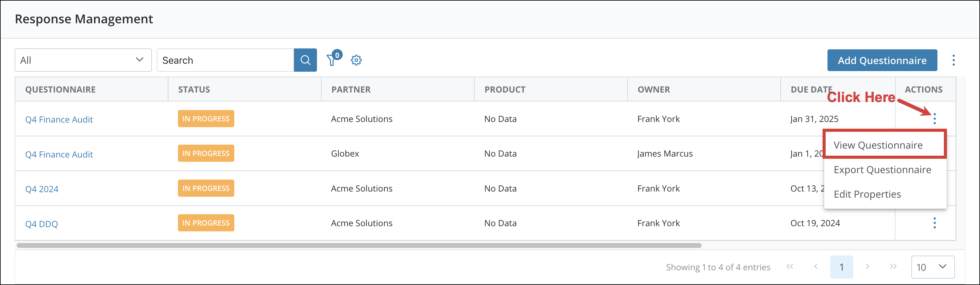The height and width of the screenshot is (285, 980).
Task: Open the actions kebab menu for Q4 DDQ
Action: (x=935, y=223)
